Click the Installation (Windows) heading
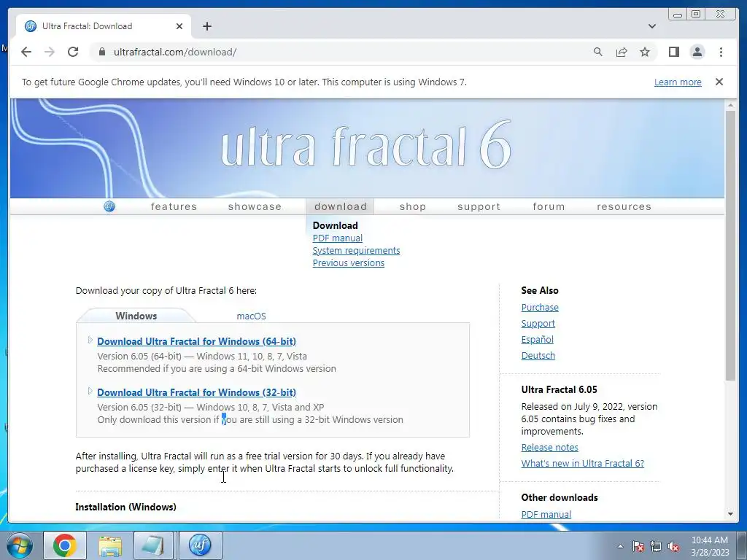 pos(125,507)
